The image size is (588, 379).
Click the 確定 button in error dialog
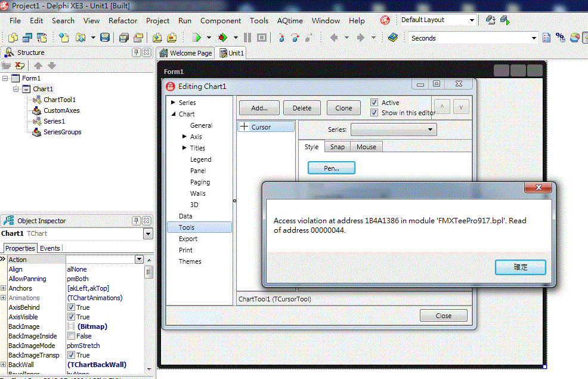(521, 267)
